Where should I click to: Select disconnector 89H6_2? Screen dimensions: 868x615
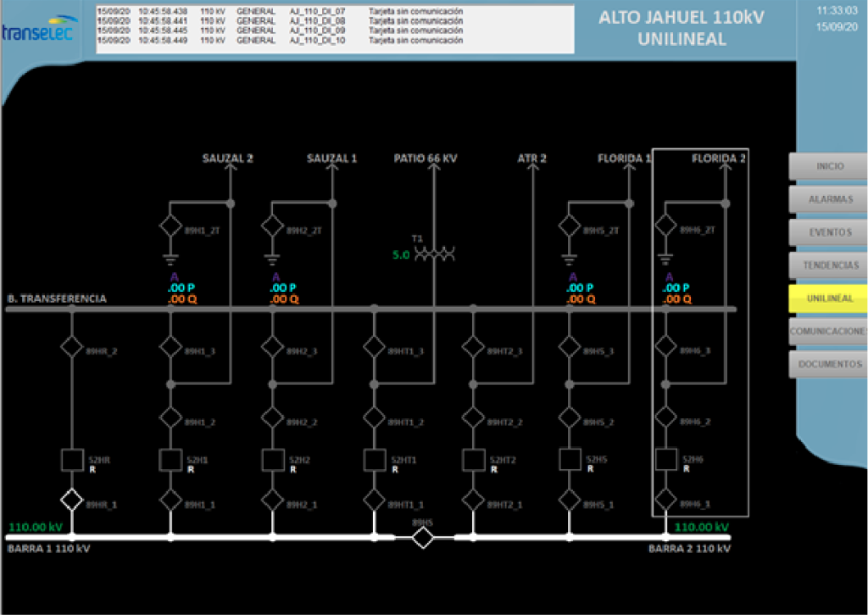(665, 417)
